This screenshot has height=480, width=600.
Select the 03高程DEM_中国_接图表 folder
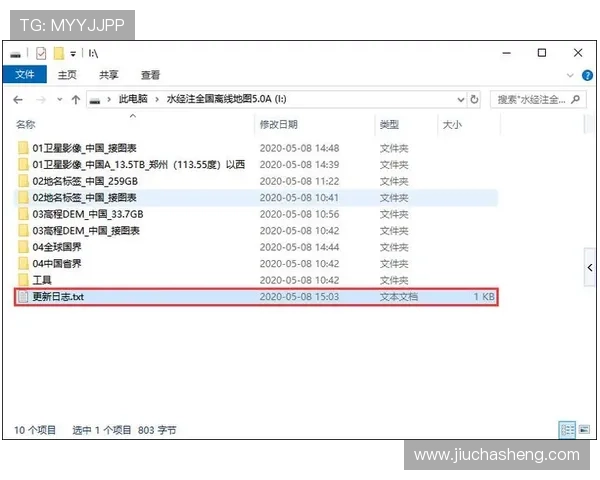(x=86, y=230)
